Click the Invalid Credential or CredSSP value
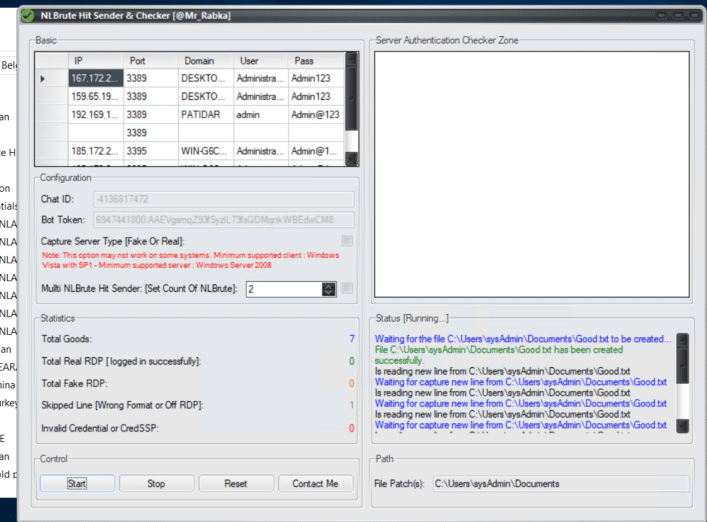707x522 pixels. click(352, 428)
